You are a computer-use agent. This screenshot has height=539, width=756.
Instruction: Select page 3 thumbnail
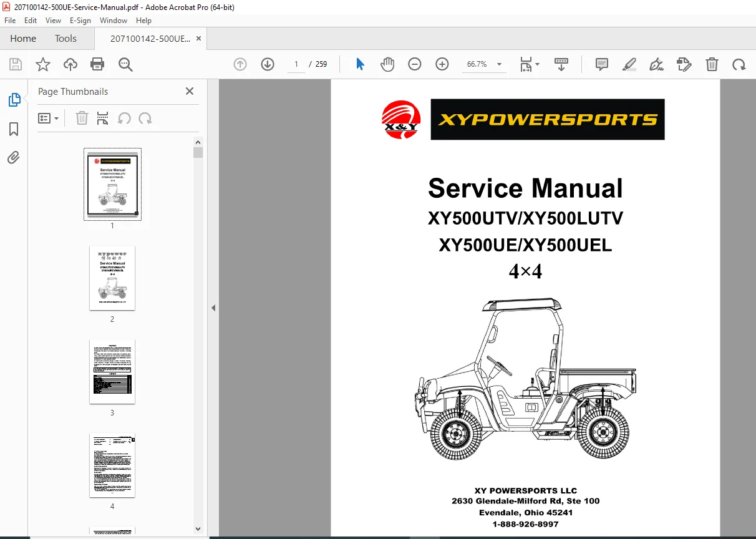(112, 372)
